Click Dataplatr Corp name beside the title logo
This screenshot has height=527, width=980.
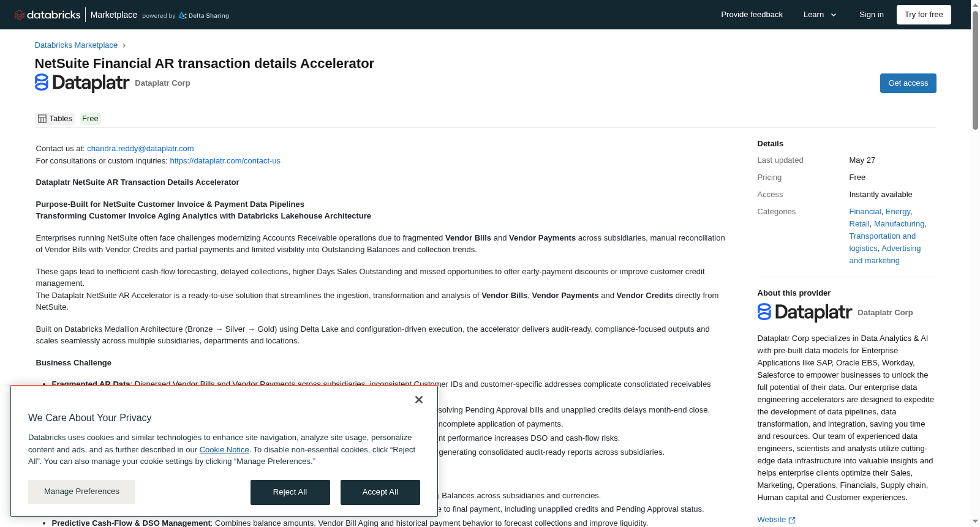162,83
